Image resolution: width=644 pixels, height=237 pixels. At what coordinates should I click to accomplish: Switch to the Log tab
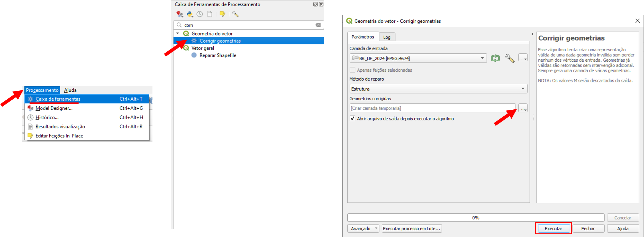click(x=387, y=37)
